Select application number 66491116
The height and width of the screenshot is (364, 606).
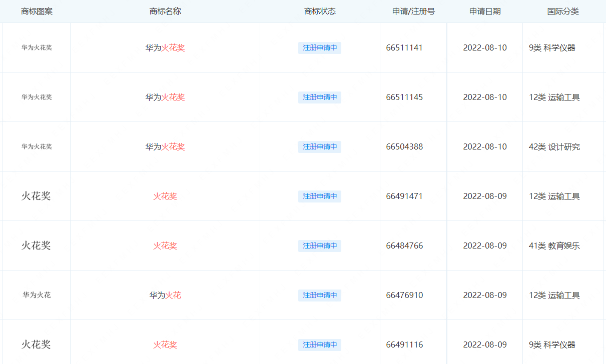tap(404, 345)
